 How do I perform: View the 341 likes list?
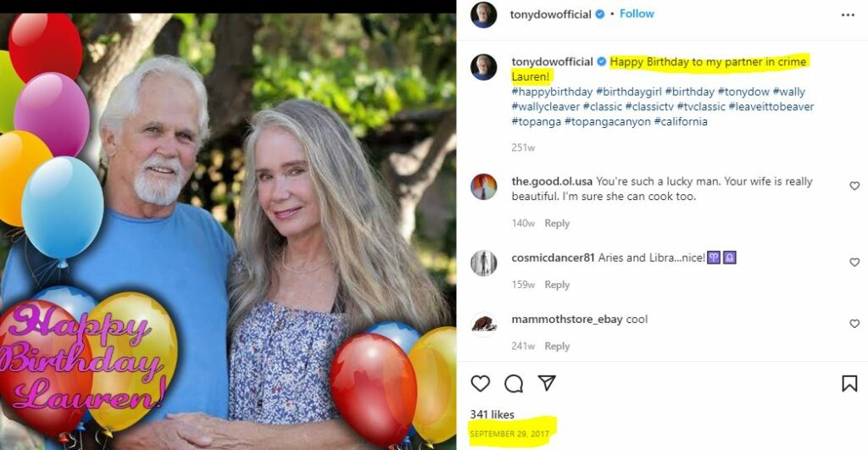492,414
